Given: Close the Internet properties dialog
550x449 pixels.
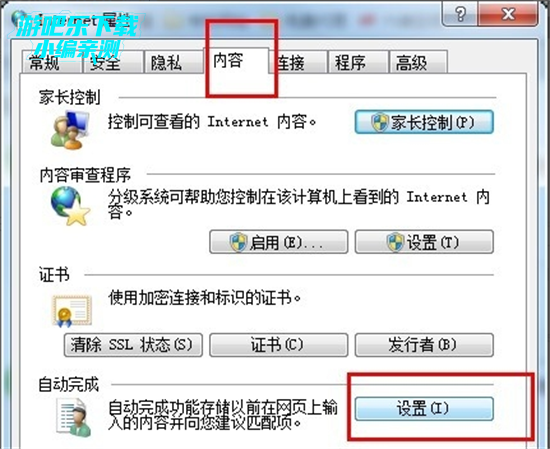Looking at the screenshot, I should [508, 14].
